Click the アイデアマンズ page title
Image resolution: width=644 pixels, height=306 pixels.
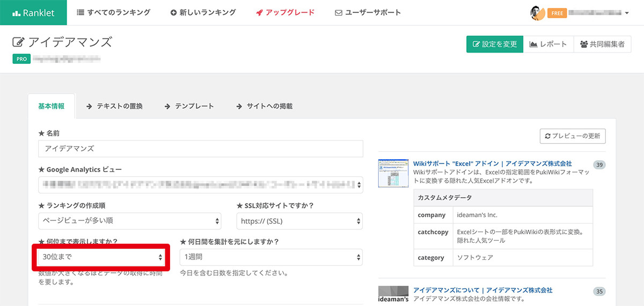pyautogui.click(x=70, y=42)
